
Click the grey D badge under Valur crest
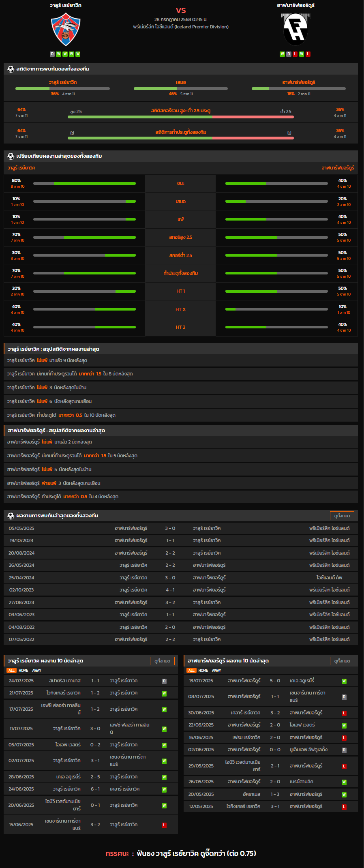(x=52, y=54)
